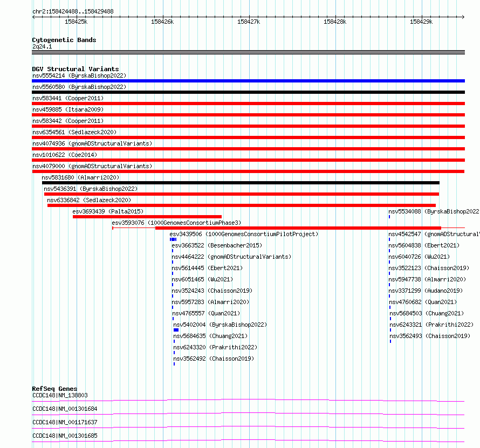Click the 158427k ruler position
This screenshot has width=480, height=448.
click(x=249, y=22)
